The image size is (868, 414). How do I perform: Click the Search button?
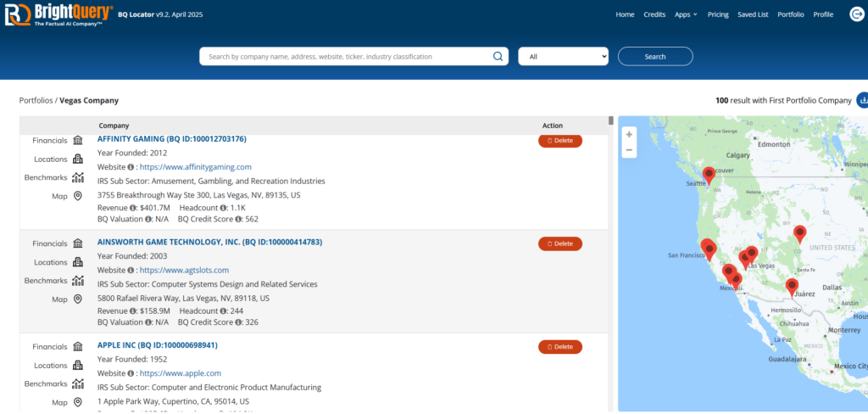pos(655,57)
